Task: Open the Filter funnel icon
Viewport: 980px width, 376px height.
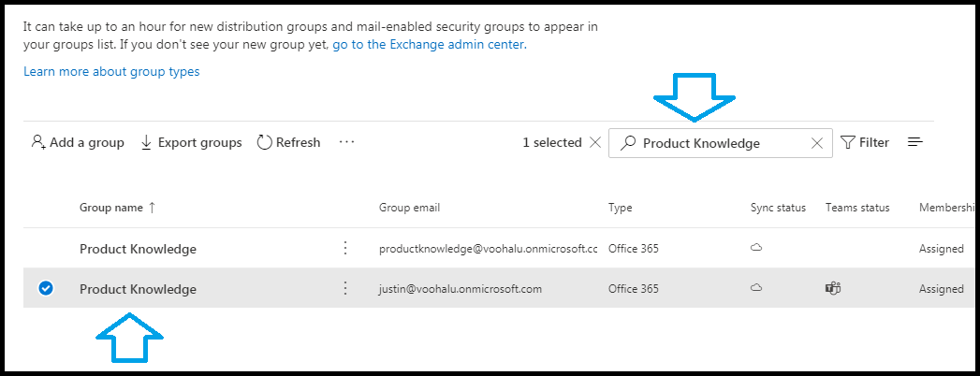Action: (x=847, y=142)
